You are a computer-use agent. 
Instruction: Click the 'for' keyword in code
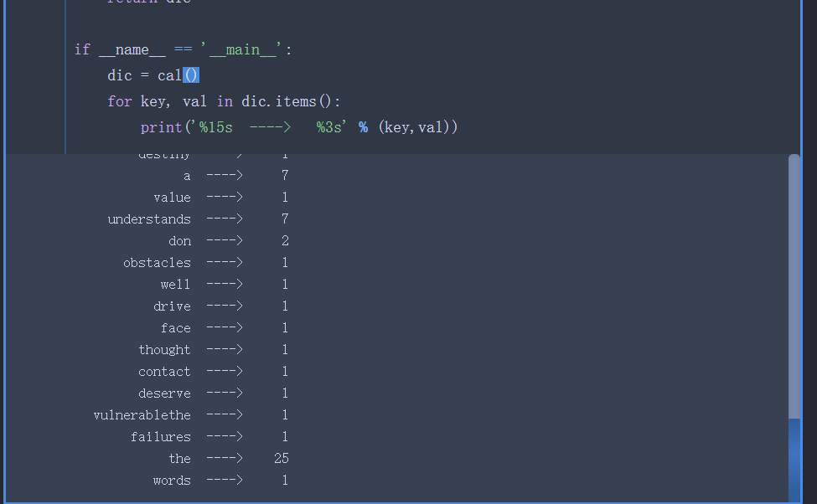click(x=119, y=101)
